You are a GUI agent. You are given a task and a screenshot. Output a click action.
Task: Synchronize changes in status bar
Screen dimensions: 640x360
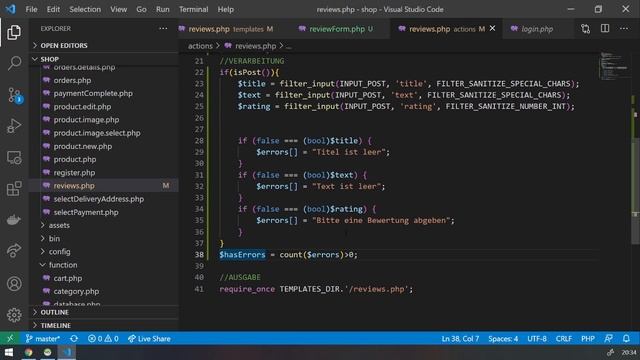coord(74,339)
